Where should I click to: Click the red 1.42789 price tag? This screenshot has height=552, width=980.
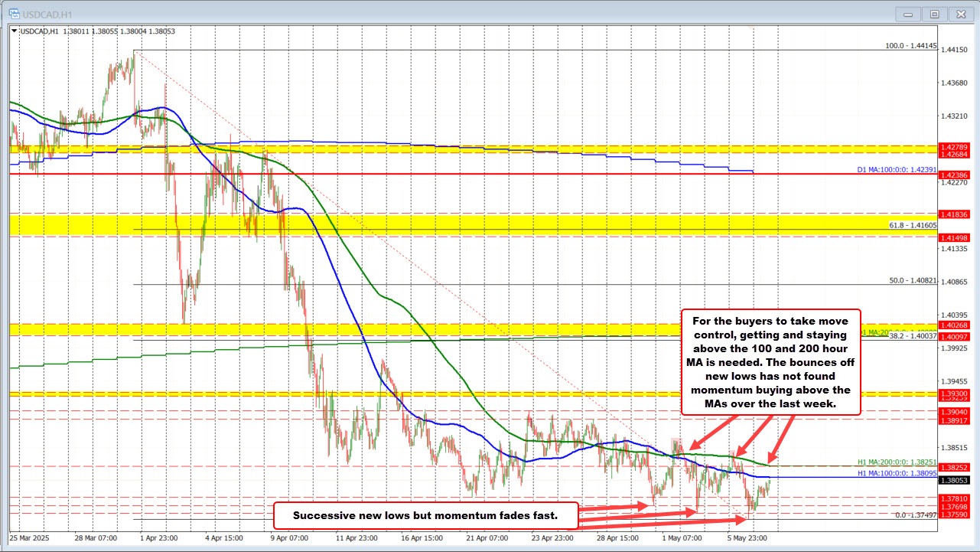pos(955,147)
